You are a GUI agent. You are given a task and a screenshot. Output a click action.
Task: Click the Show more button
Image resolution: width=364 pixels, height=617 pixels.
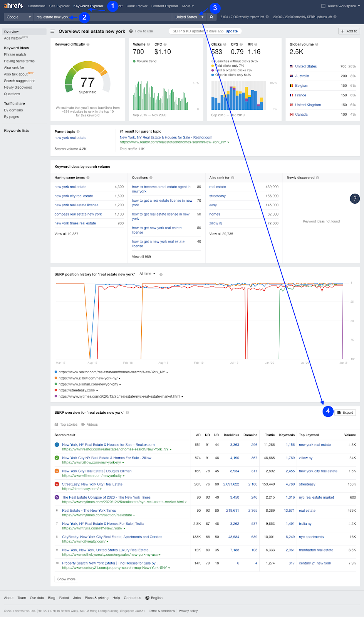pyautogui.click(x=66, y=579)
